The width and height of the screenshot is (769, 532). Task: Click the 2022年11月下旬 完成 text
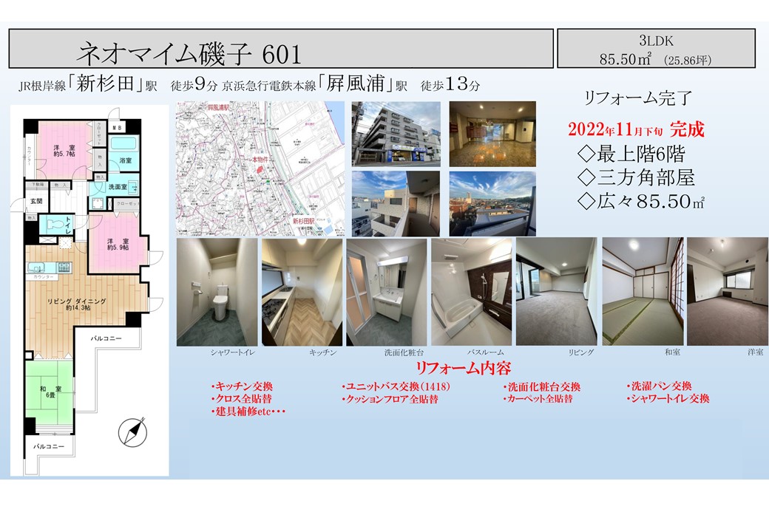tap(636, 131)
